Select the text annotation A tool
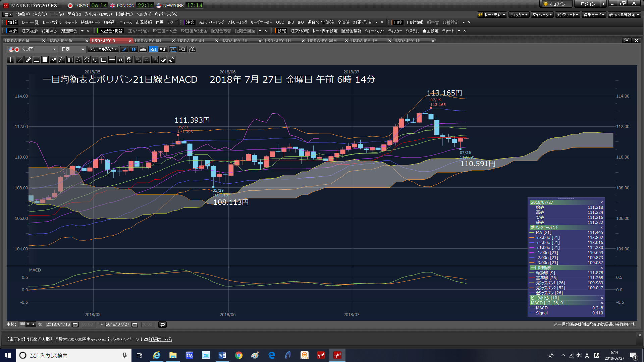The height and width of the screenshot is (362, 644). tap(120, 60)
